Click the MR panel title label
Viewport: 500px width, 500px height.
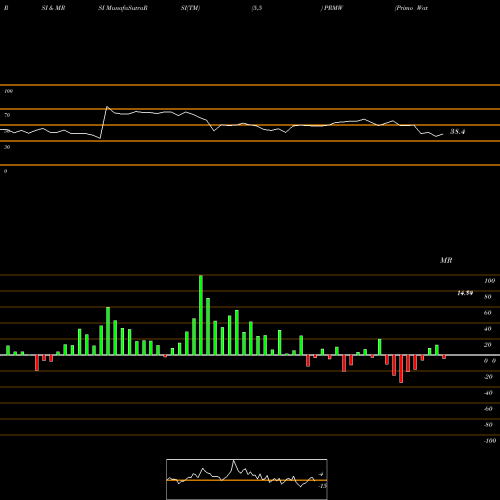446,260
